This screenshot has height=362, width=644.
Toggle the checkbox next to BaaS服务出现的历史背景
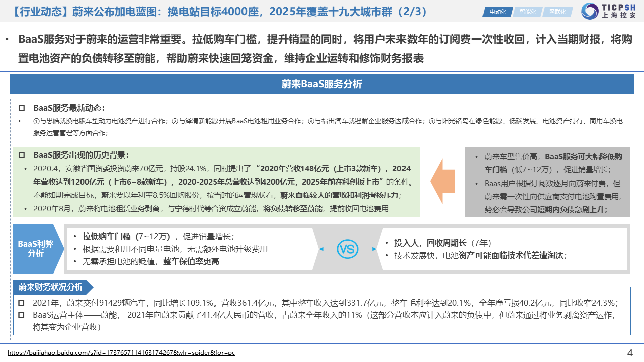(x=22, y=155)
